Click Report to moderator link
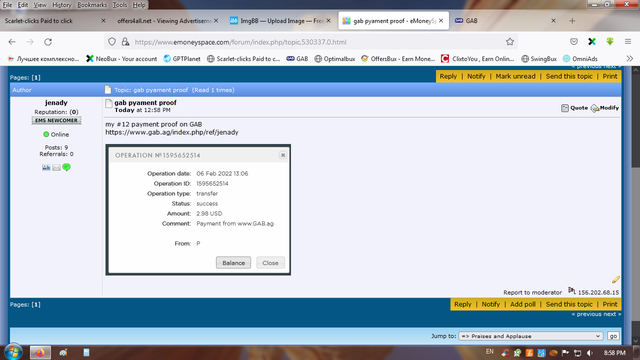640x360 pixels. coord(532,293)
